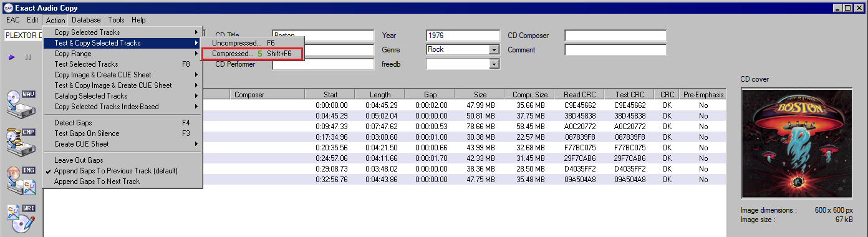Open the Help menu
Image resolution: width=868 pixels, height=237 pixels.
[138, 20]
